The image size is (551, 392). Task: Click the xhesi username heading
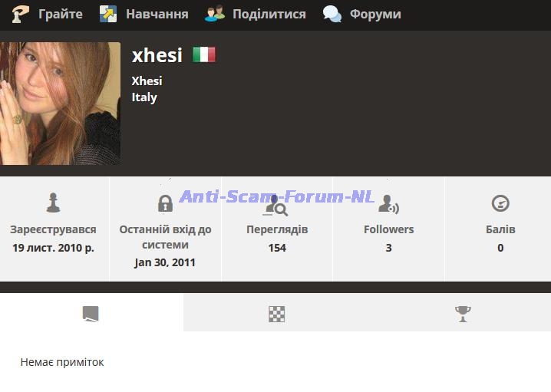(x=157, y=55)
